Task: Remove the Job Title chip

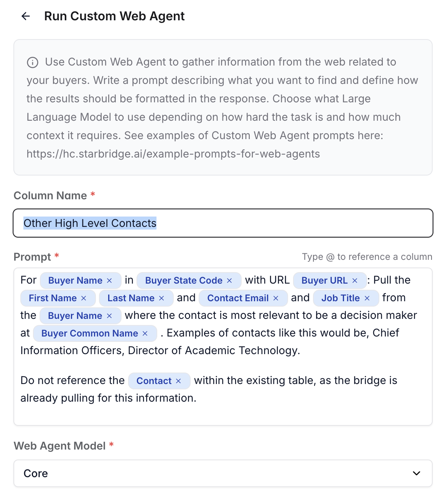Action: 367,298
